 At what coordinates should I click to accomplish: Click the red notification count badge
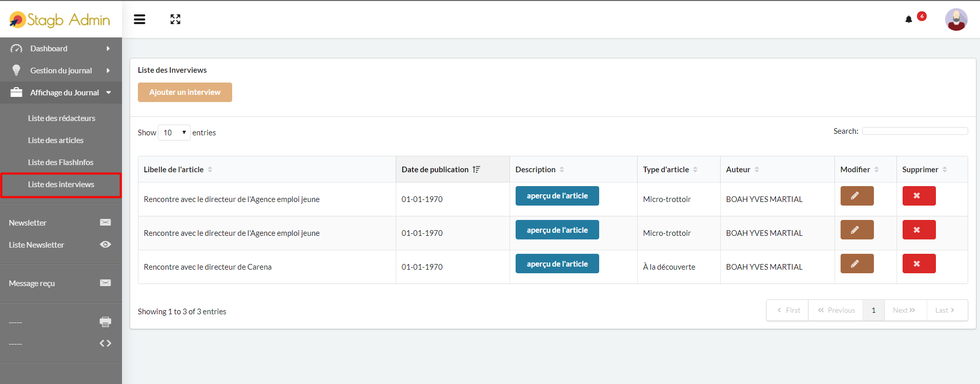point(922,16)
